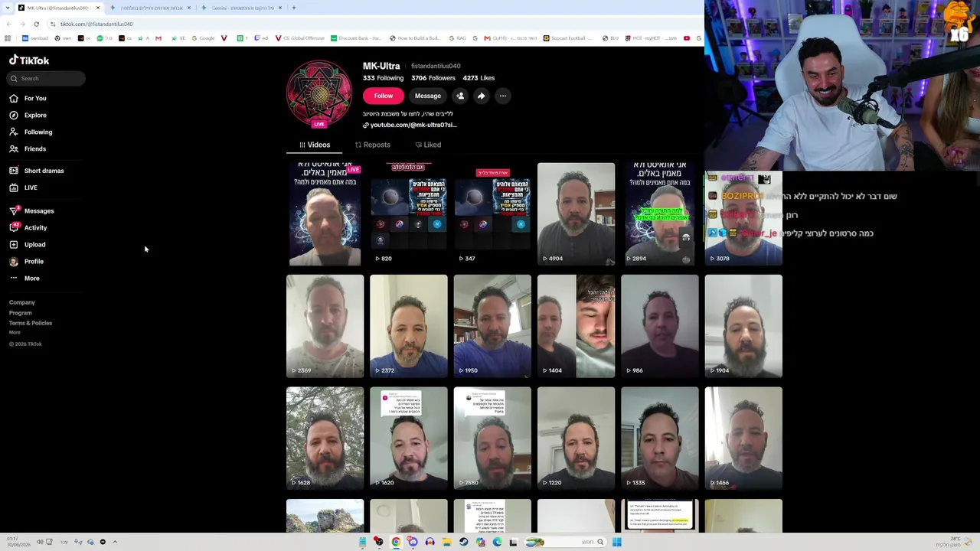Play the video with 7580 views
The width and height of the screenshot is (980, 551).
click(492, 438)
